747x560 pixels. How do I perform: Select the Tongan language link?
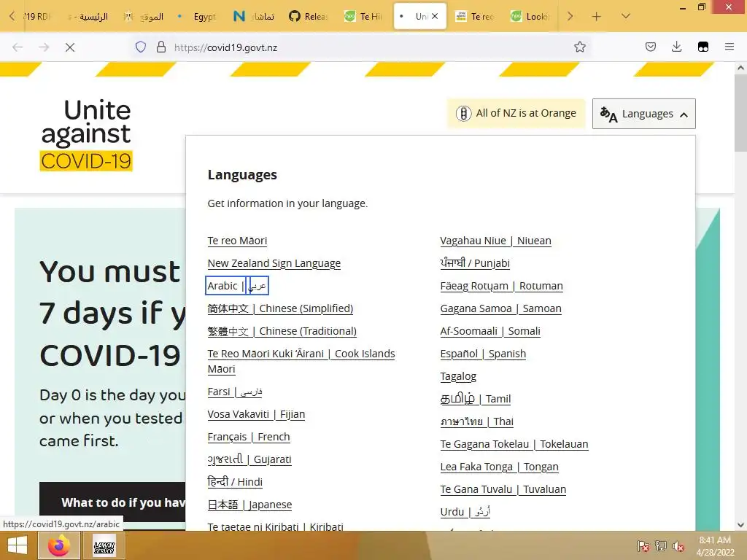(x=499, y=467)
